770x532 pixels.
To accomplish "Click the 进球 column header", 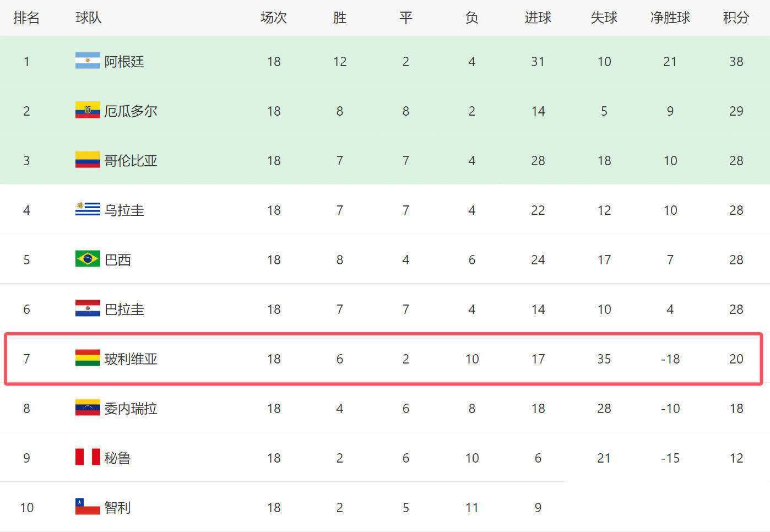I will [538, 18].
